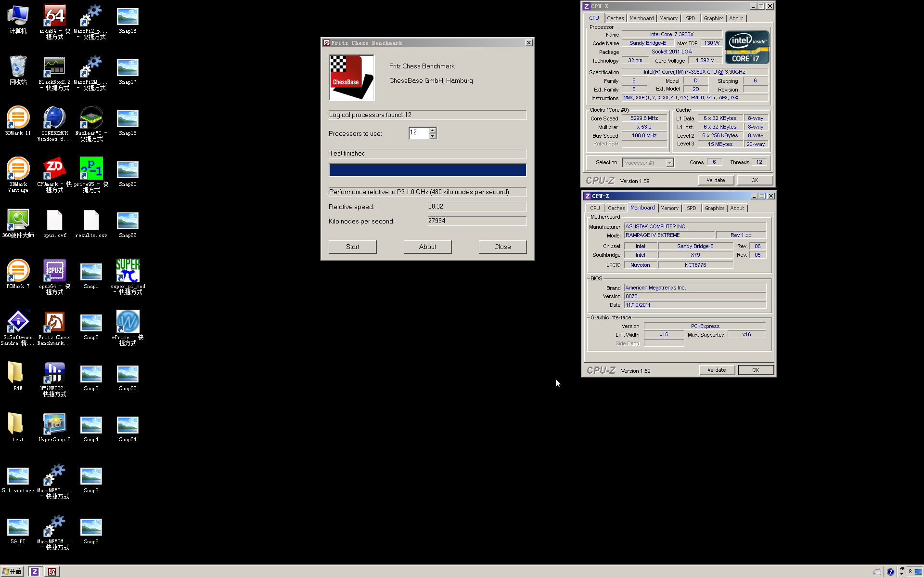Open the NuclearMC shortcut
The height and width of the screenshot is (578, 924).
[91, 124]
